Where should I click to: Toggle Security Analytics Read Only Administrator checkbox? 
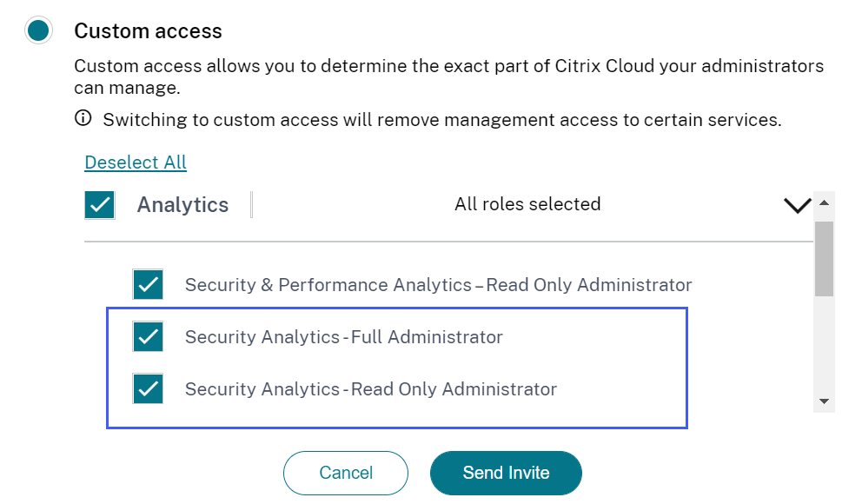pyautogui.click(x=149, y=388)
